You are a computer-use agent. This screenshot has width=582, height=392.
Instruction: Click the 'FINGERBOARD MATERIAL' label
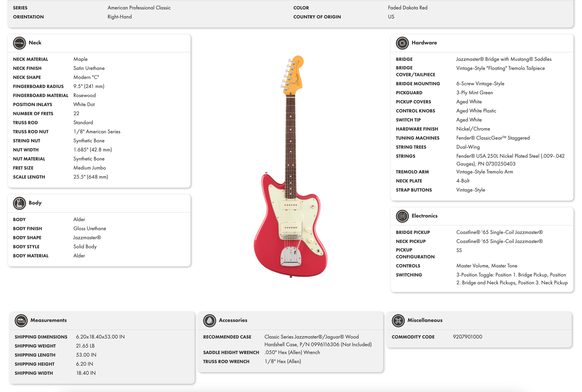point(40,96)
